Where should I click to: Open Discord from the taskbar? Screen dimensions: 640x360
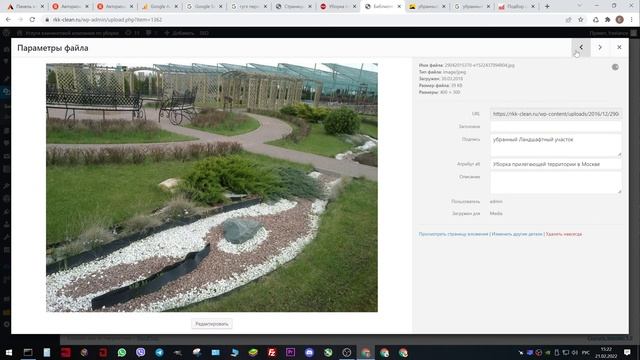[x=309, y=352]
